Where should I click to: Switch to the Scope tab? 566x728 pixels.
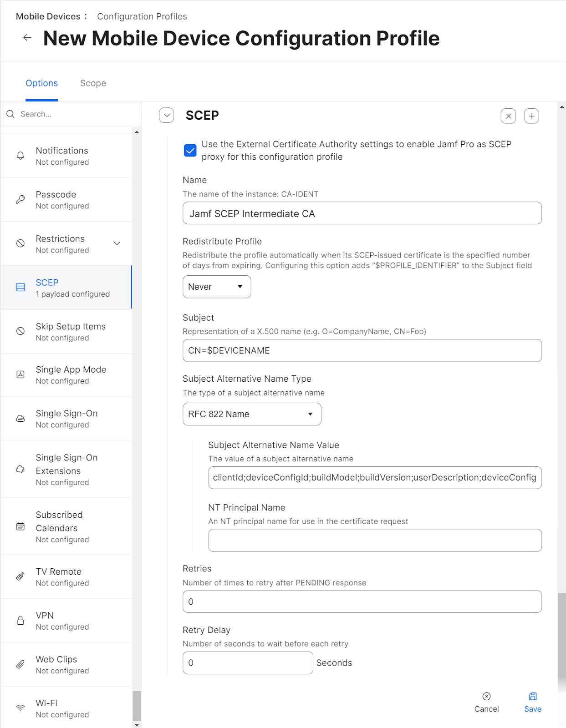[x=93, y=83]
